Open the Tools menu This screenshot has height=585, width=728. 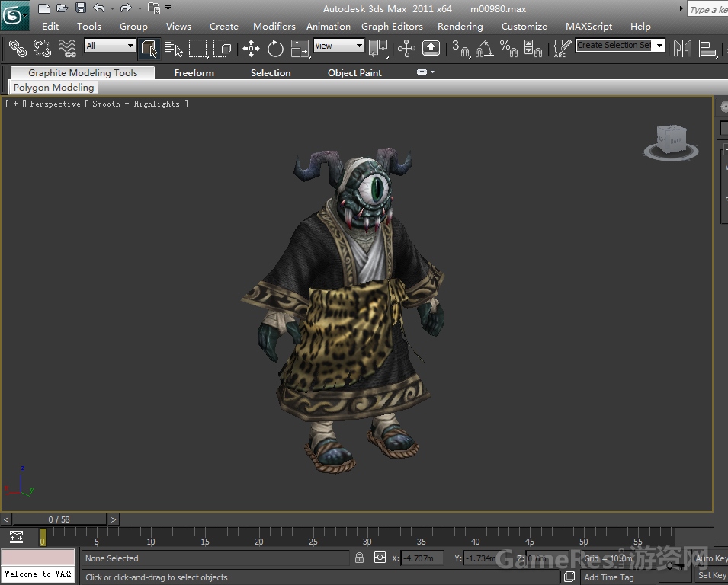[88, 27]
